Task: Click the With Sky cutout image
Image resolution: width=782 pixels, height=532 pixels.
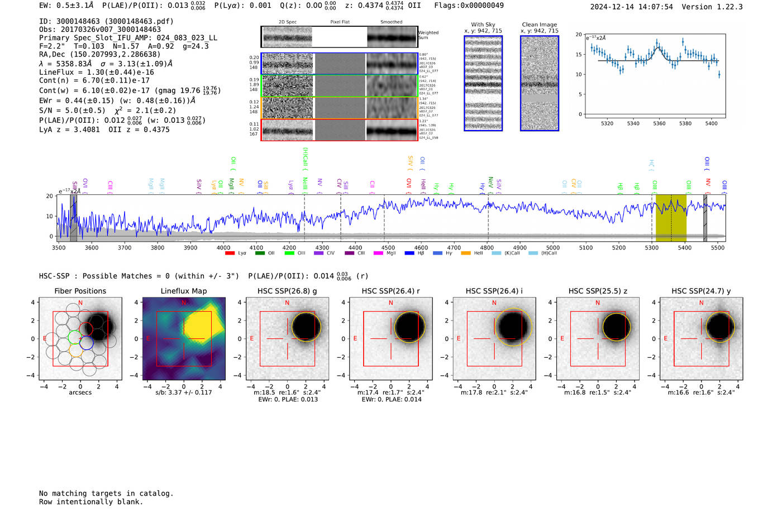Action: [x=483, y=83]
